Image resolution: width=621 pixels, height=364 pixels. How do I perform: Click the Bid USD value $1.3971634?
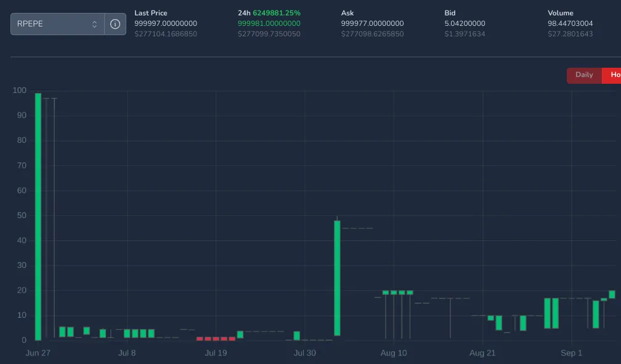click(x=465, y=34)
